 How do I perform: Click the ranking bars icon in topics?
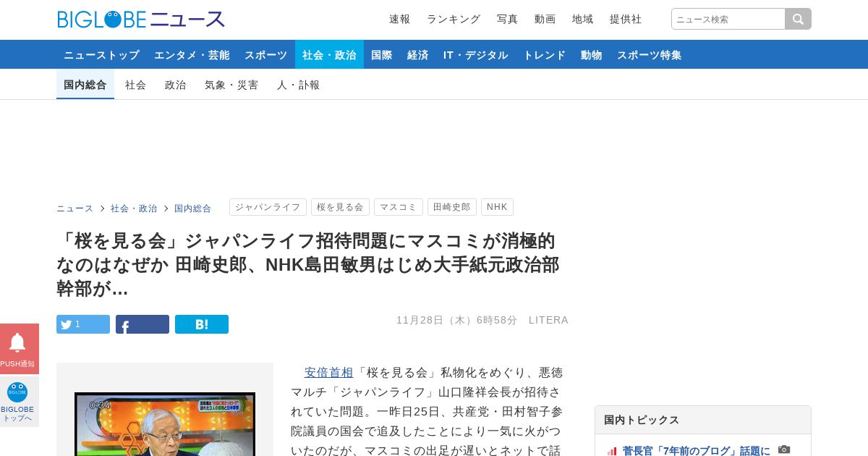[612, 451]
